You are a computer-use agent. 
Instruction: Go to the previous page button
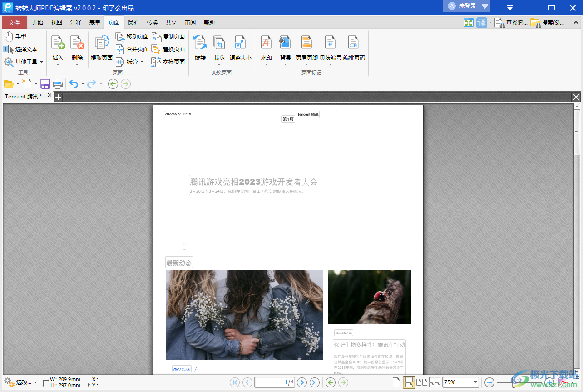point(247,382)
